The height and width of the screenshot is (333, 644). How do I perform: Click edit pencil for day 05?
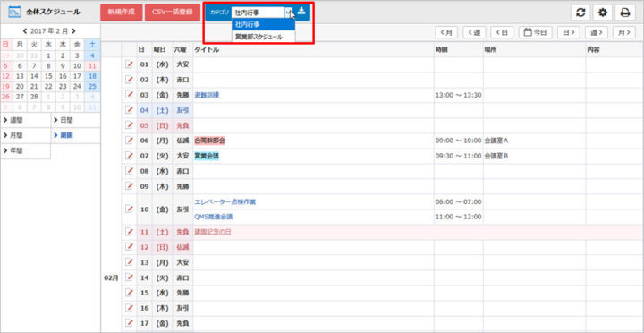129,125
